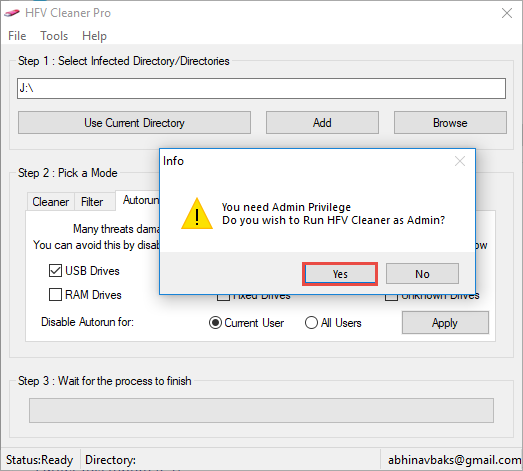Click the directory path field showing J:\
This screenshot has height=471, width=523.
coord(262,88)
